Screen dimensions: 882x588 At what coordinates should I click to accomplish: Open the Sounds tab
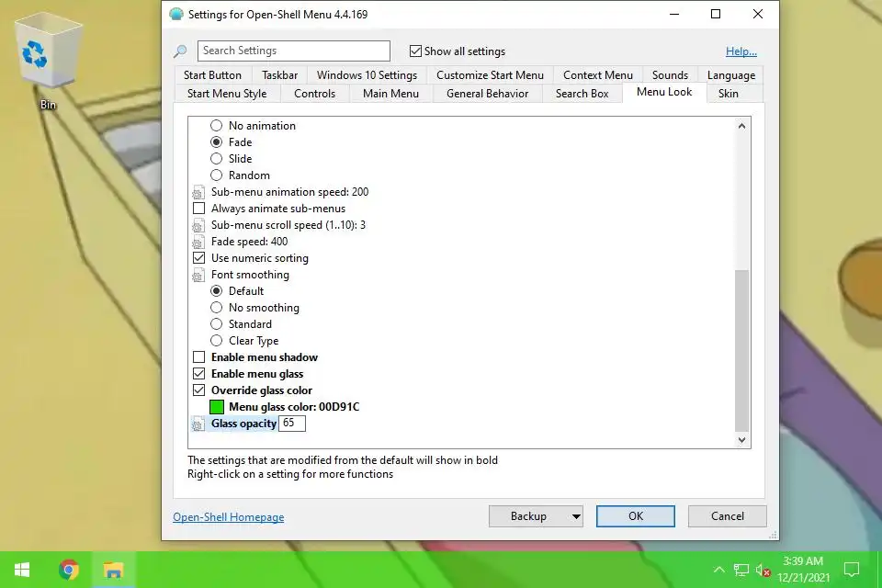pos(670,74)
